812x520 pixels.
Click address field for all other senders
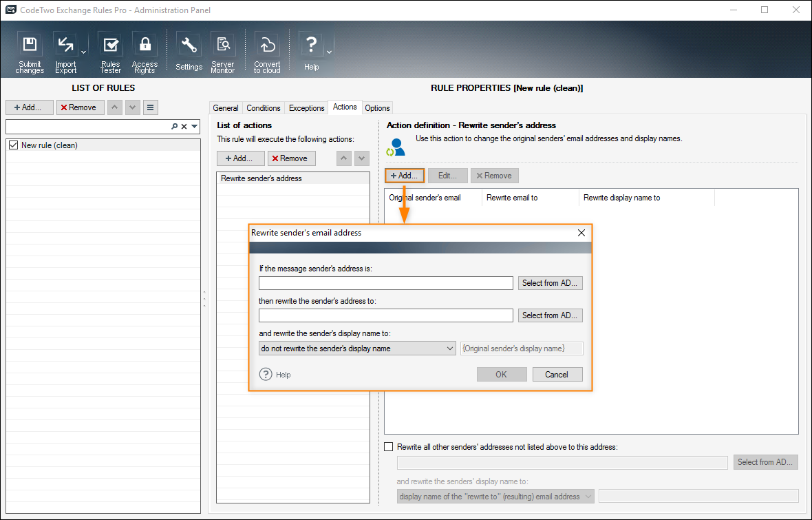click(562, 462)
